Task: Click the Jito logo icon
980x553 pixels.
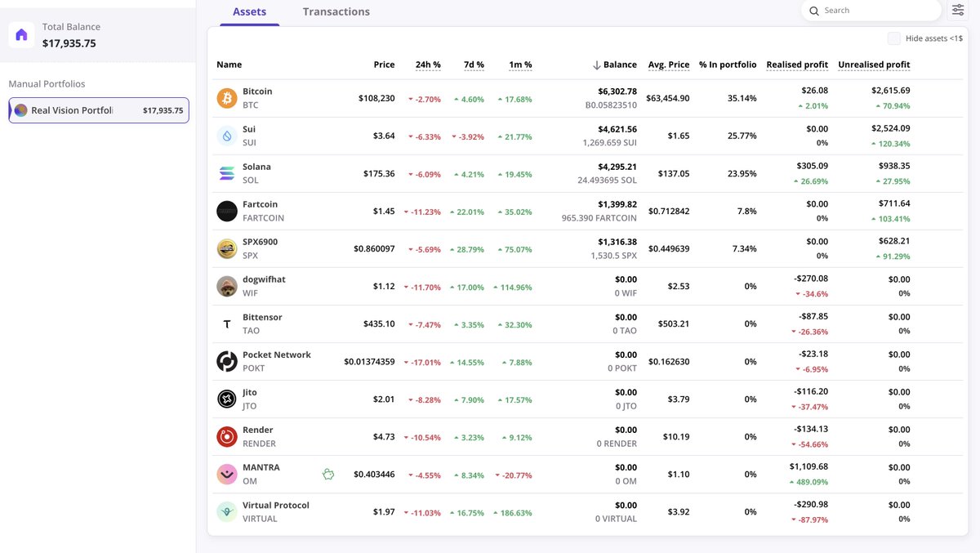Action: pyautogui.click(x=227, y=399)
